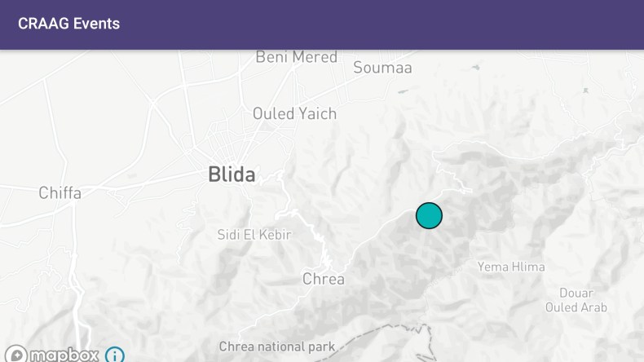Select the Ouled Yaich label
The image size is (644, 362).
tap(294, 113)
